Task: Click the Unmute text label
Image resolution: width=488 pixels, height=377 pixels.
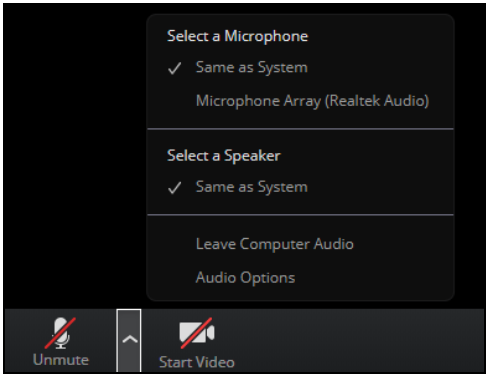Action: point(61,360)
